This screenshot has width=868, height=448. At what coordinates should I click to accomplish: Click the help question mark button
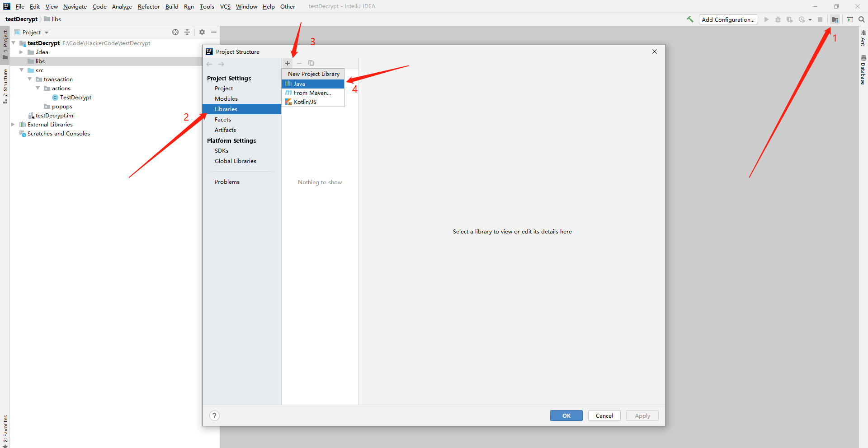coord(214,415)
